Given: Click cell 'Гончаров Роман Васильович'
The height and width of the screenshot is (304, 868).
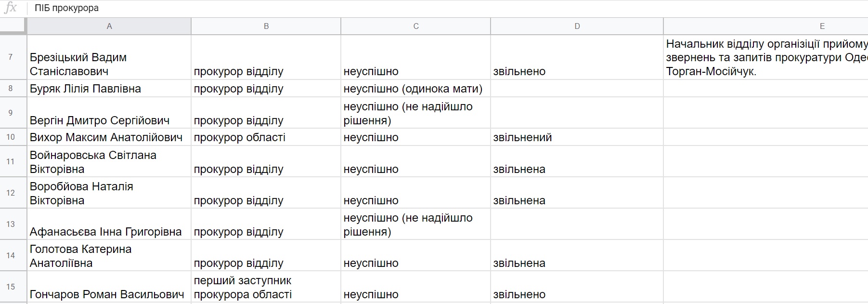Looking at the screenshot, I should tap(109, 288).
